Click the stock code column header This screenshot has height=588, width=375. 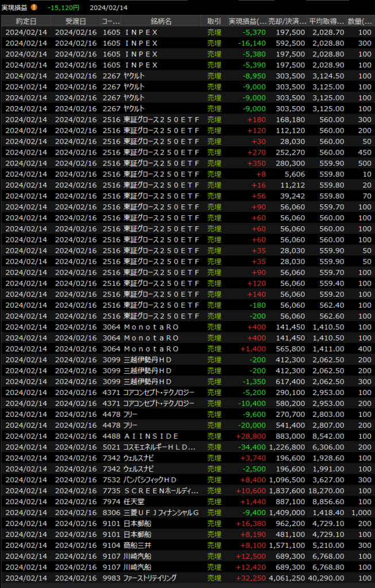tap(111, 21)
